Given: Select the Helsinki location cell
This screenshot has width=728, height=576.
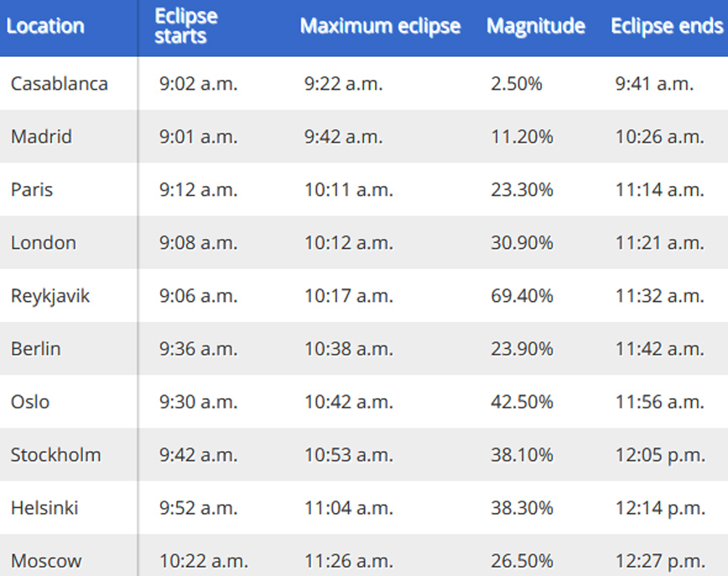Looking at the screenshot, I should (44, 508).
